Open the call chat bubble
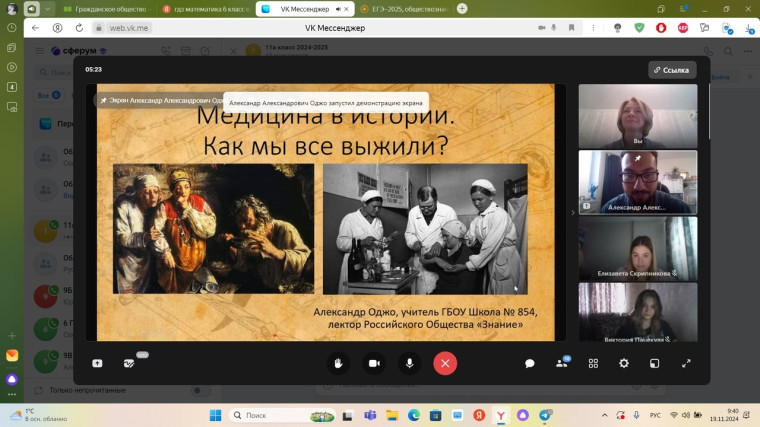This screenshot has width=760, height=427. [529, 364]
